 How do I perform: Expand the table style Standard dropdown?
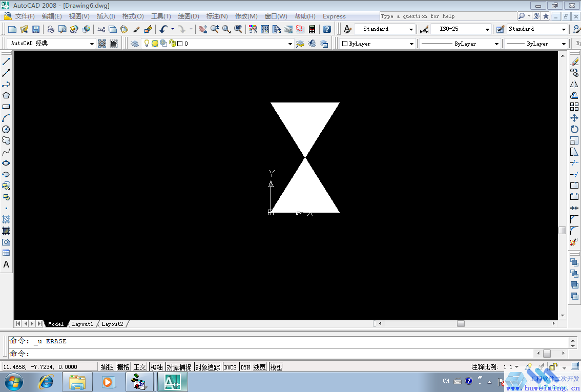point(564,29)
